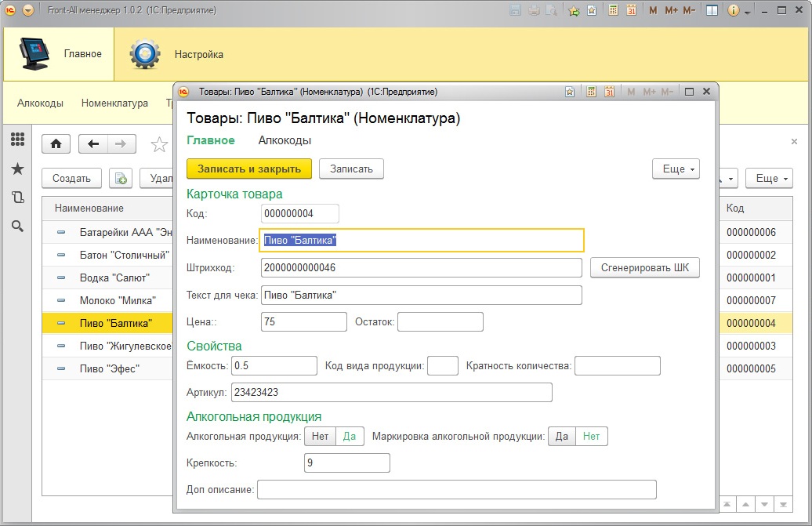
Task: Open the calendar in the Товары dialog title bar
Action: [610, 92]
